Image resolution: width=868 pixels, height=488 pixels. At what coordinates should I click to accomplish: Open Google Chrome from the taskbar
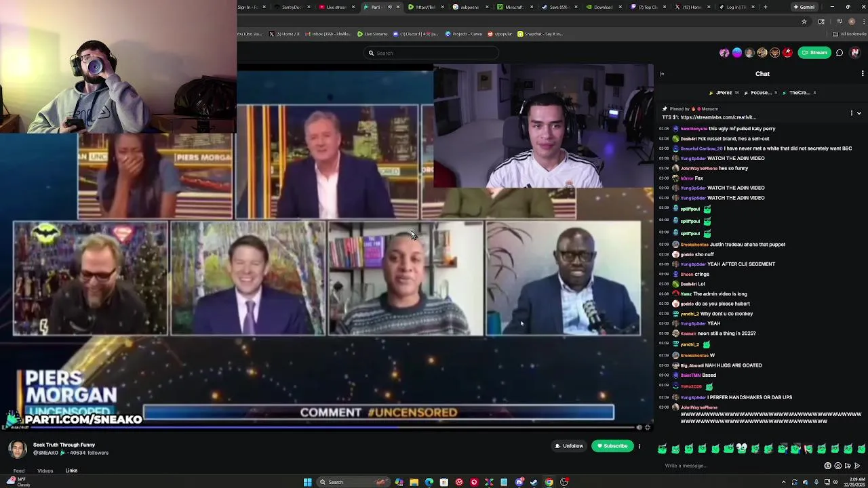[549, 482]
